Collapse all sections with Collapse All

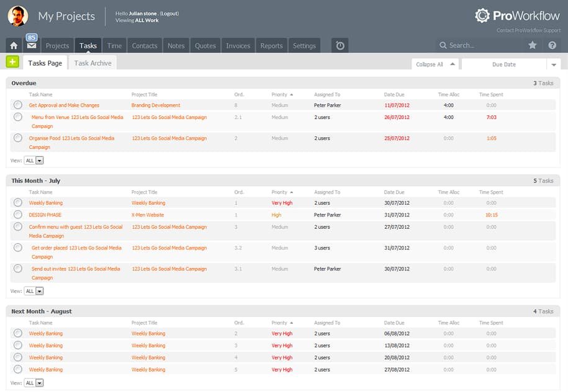435,64
